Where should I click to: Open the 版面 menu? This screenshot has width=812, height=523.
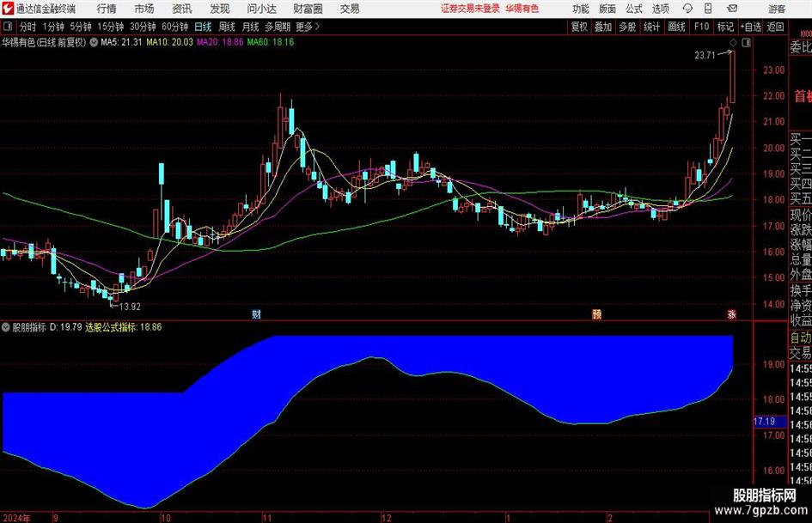(x=607, y=9)
